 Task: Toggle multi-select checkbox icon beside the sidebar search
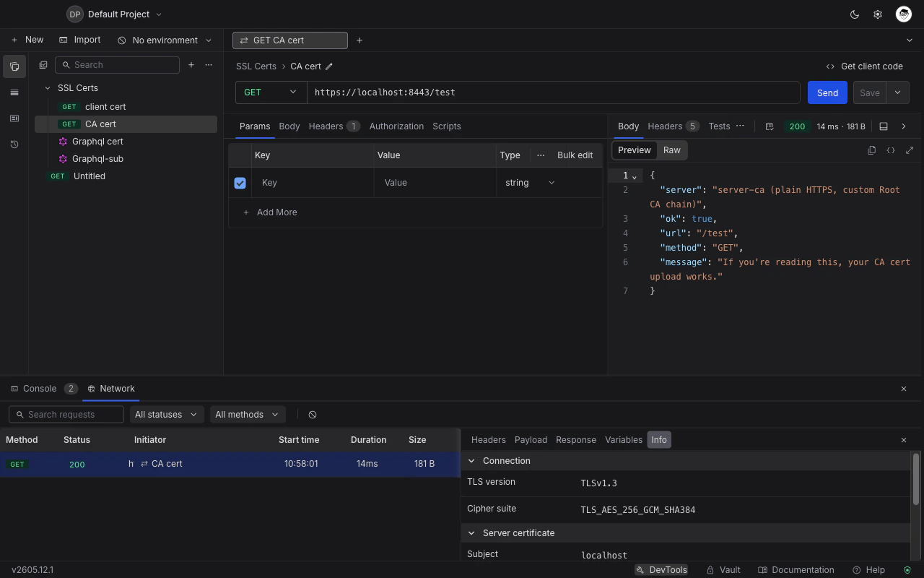click(43, 65)
